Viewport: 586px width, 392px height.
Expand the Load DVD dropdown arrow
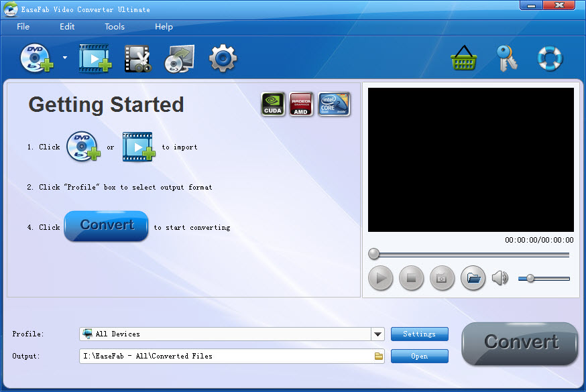65,58
